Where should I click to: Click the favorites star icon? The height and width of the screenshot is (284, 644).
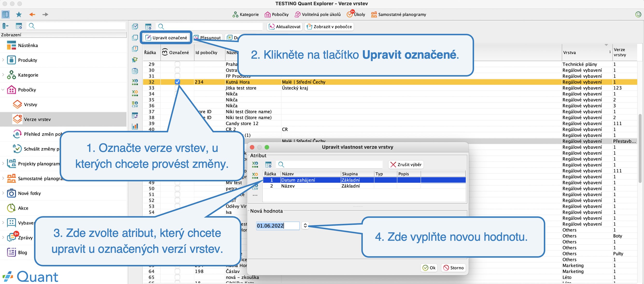(x=19, y=14)
